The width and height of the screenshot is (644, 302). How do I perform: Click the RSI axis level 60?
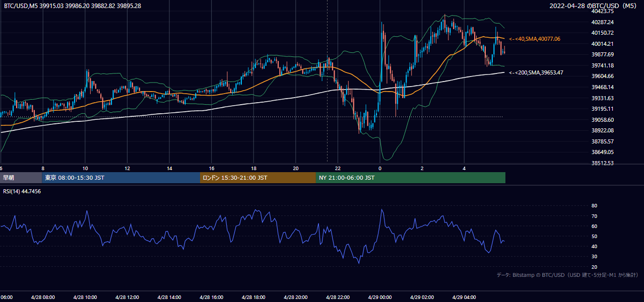tap(594, 226)
